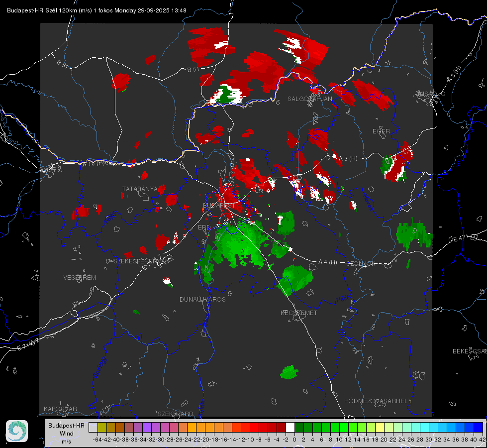This screenshot has height=448, width=487.
Task: Click the blue Somogy county label
Action: [100, 368]
